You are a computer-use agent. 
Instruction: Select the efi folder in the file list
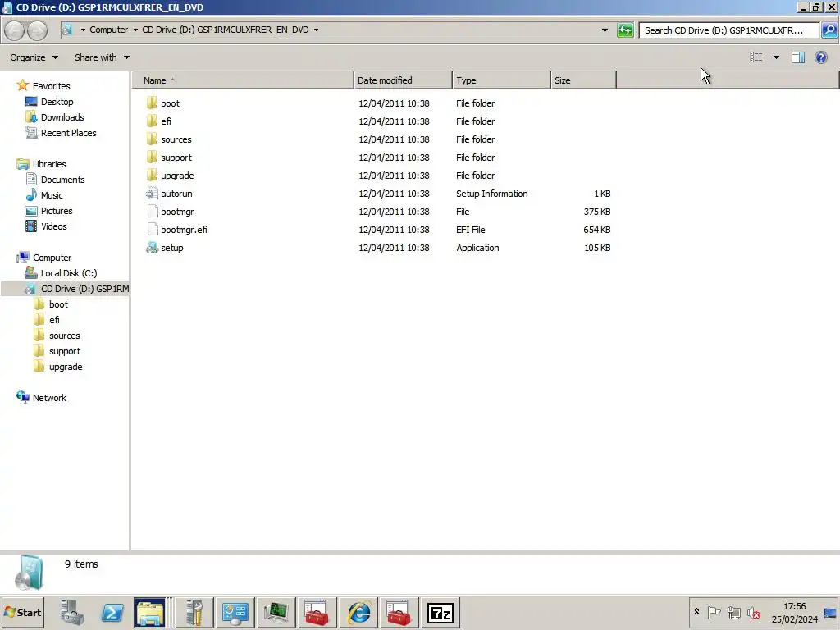coord(166,121)
